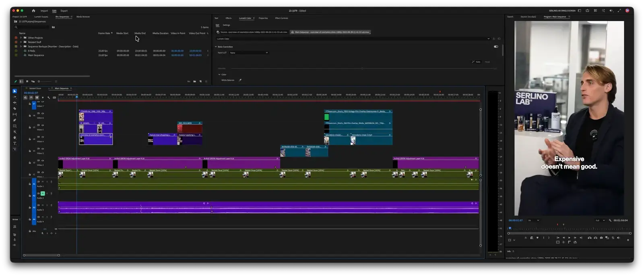Open the Home screen icon

point(33,11)
